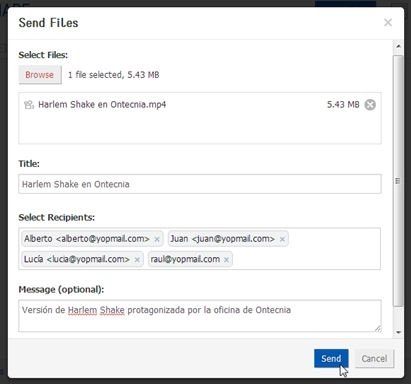Viewport: 411px width, 384px height.
Task: Focus the optional Message text area
Action: coord(200,316)
